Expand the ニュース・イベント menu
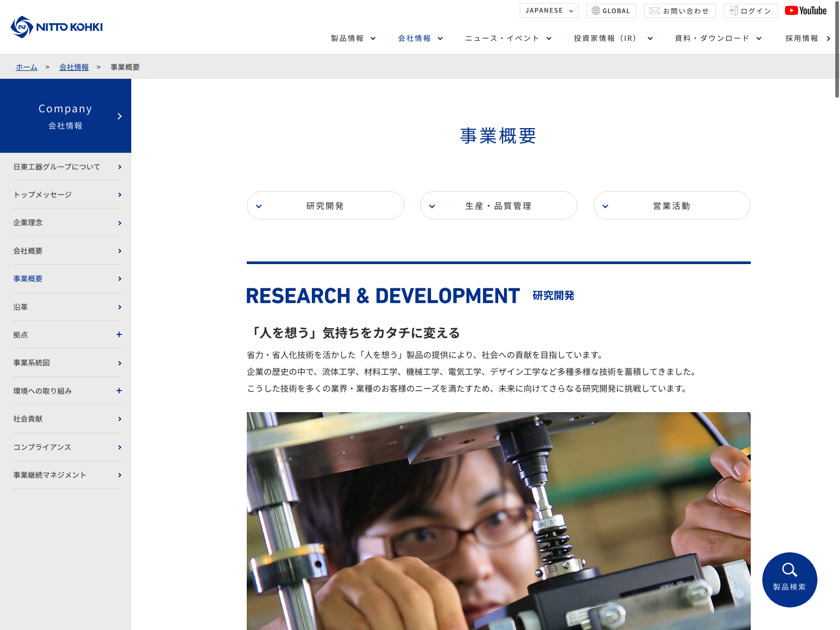Viewport: 840px width, 630px height. tap(508, 38)
